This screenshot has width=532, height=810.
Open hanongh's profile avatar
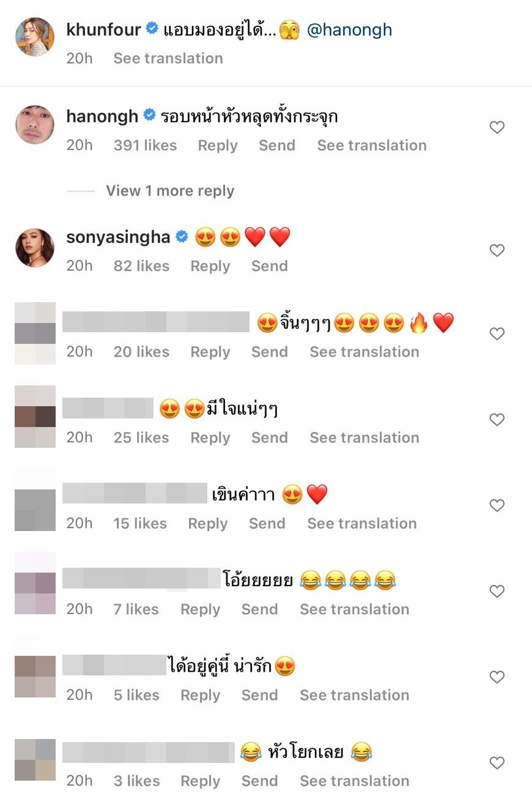[35, 125]
